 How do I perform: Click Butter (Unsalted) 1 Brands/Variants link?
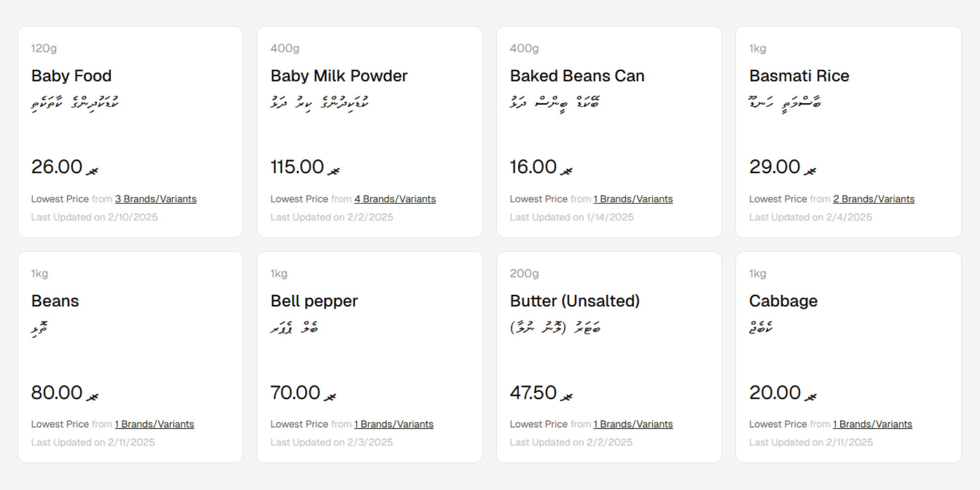point(633,424)
